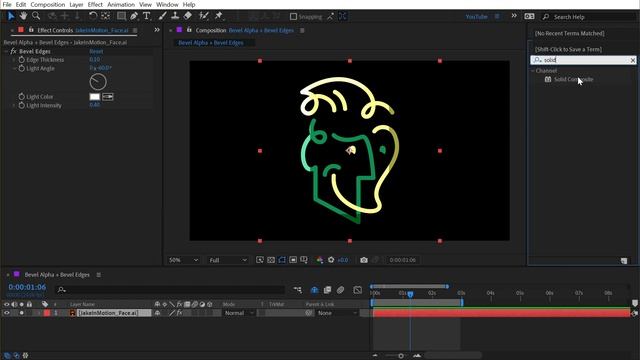Open the Normal blending mode dropdown

pyautogui.click(x=239, y=313)
